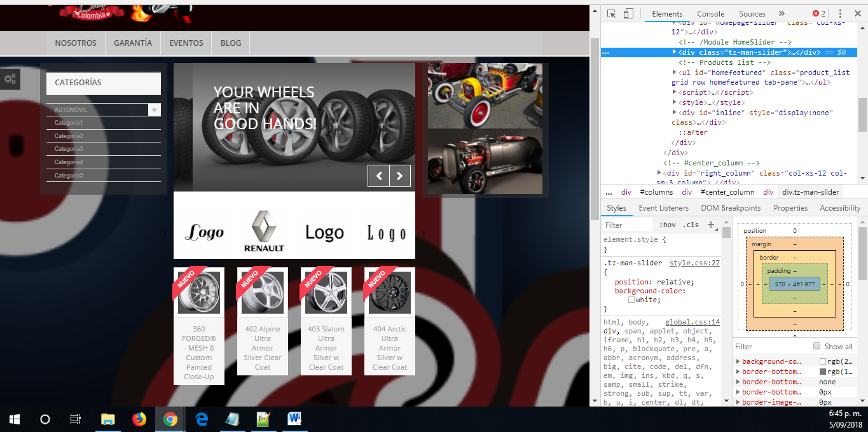Open the gear settings panel on webpage
Image resolution: width=868 pixels, height=432 pixels.
click(x=10, y=79)
